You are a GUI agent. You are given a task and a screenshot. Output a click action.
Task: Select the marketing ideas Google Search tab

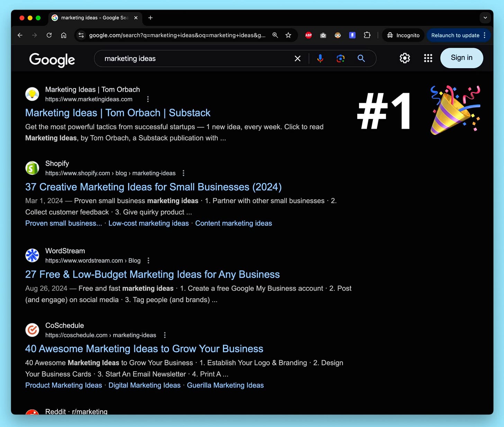[94, 18]
